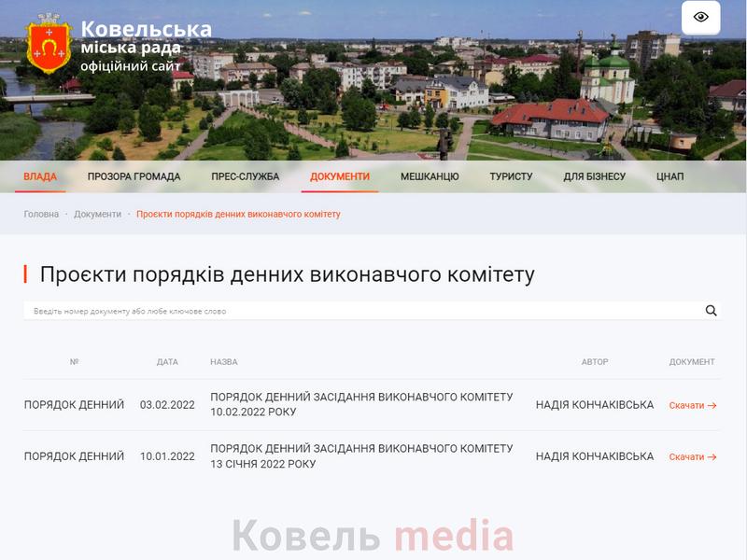747x560 pixels.
Task: Click the Ковельська міська рада site title
Action: click(147, 38)
